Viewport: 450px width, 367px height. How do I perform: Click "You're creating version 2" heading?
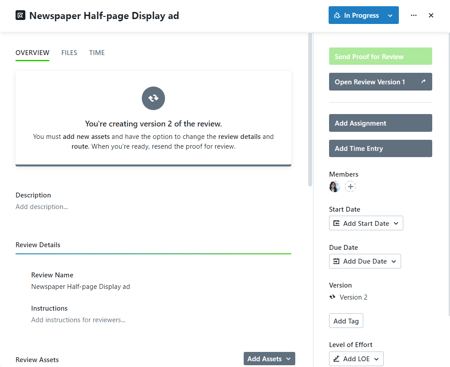click(x=153, y=124)
